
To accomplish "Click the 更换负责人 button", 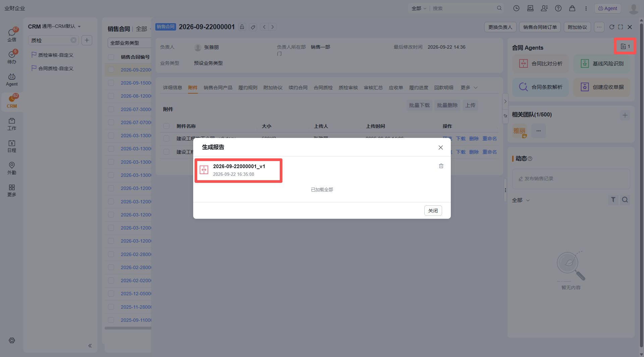I will 500,27.
